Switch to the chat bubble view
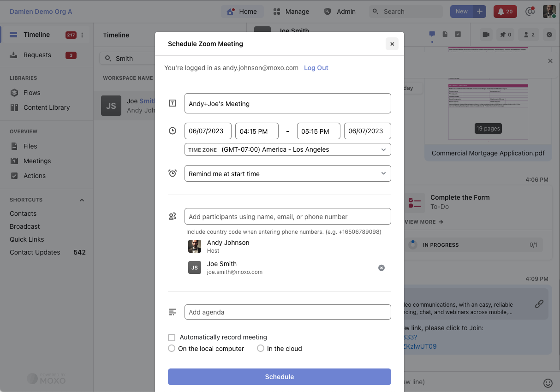The height and width of the screenshot is (392, 560). click(432, 34)
